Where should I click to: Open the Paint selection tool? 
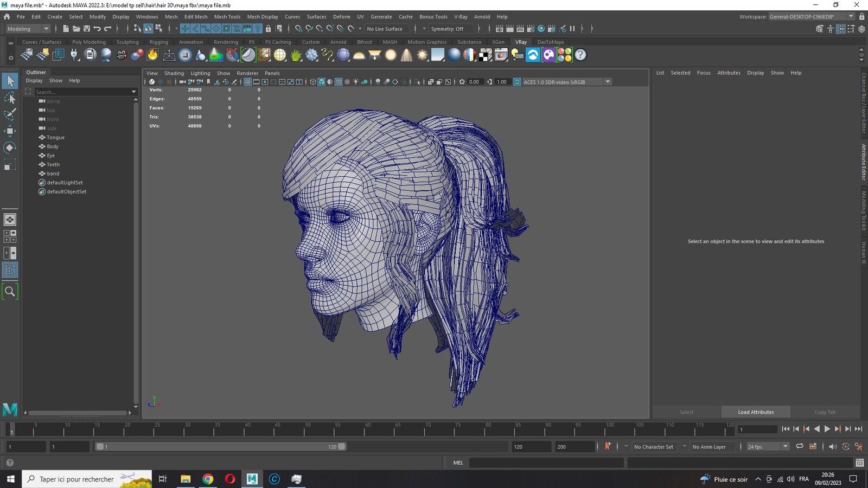point(10,114)
